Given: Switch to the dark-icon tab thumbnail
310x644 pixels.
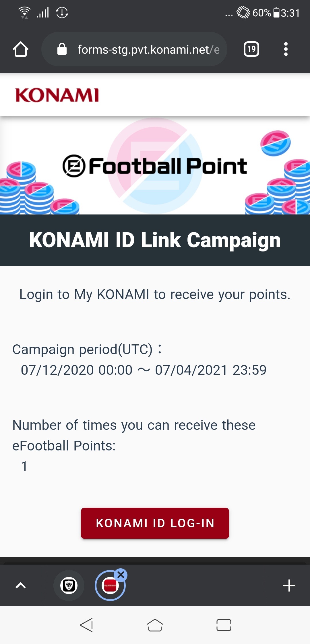Looking at the screenshot, I should pos(68,585).
